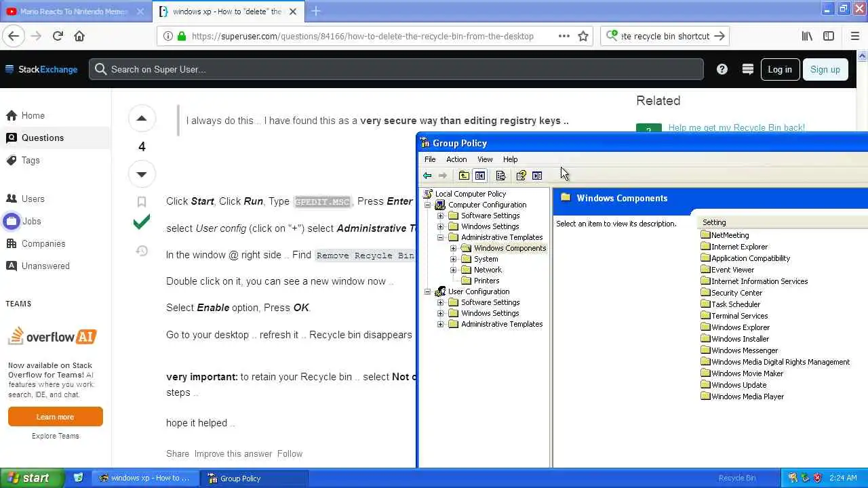Click the Export List toolbar icon
The image size is (868, 488).
click(500, 176)
